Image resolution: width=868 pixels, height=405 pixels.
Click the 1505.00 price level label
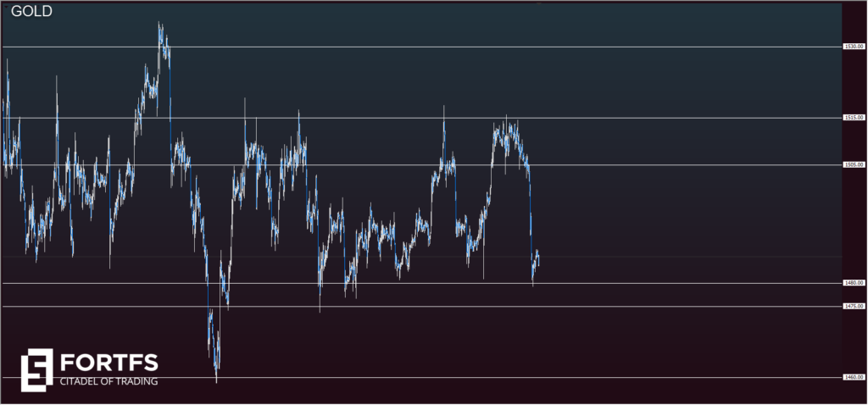(x=854, y=165)
